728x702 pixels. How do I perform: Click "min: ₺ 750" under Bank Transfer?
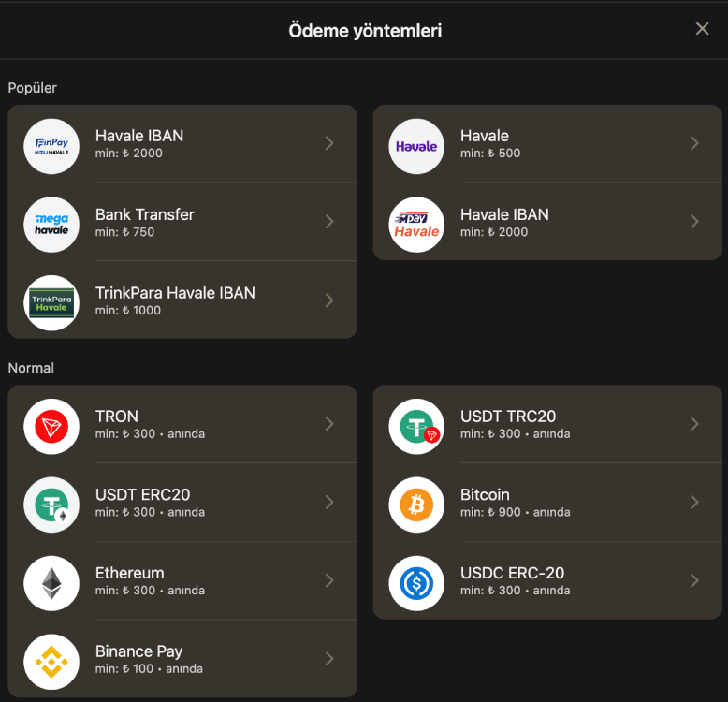[124, 232]
